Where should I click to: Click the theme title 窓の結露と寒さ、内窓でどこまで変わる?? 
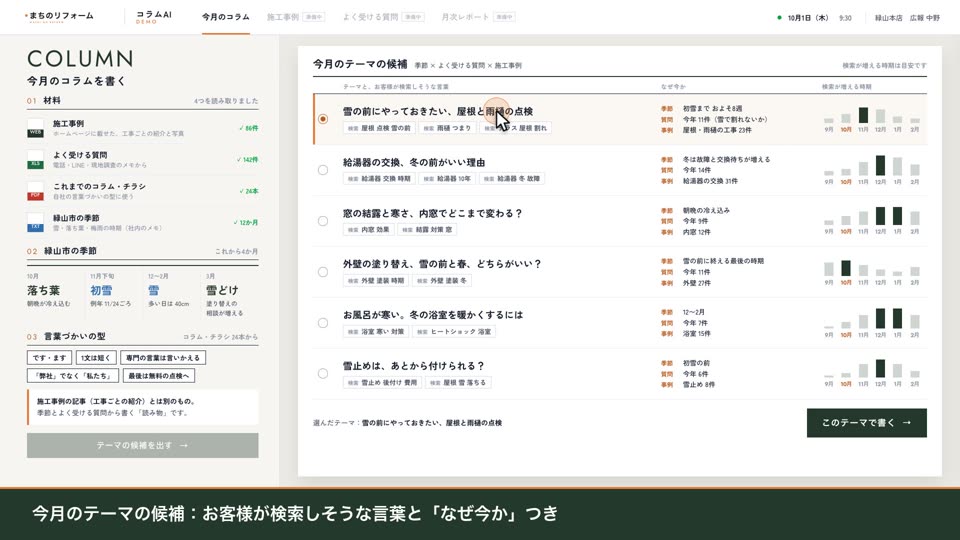point(432,213)
